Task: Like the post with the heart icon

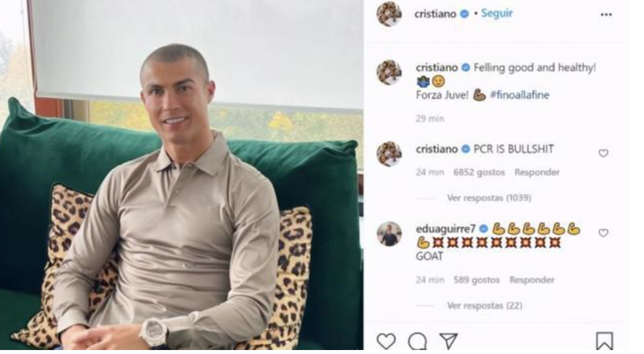Action: (x=386, y=341)
